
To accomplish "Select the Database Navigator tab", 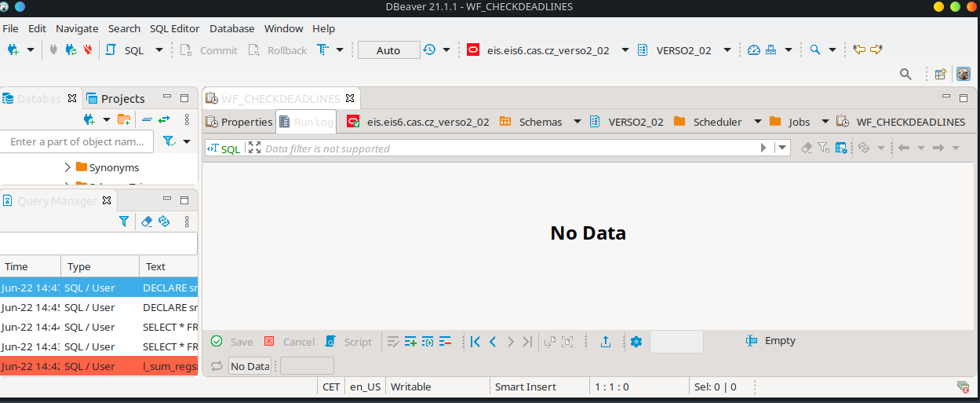I will pyautogui.click(x=38, y=98).
